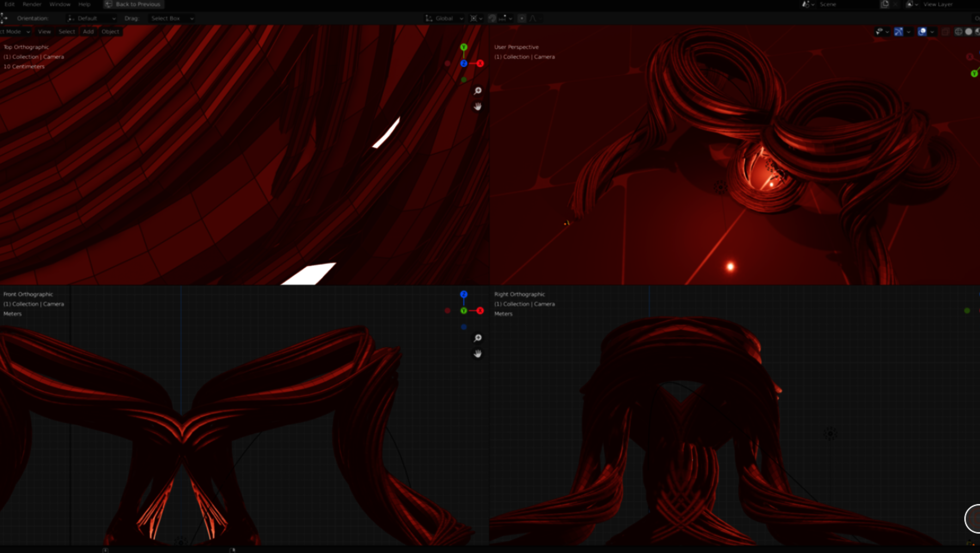Image resolution: width=980 pixels, height=553 pixels.
Task: Click the 'Front Orthographic' viewport label
Action: [x=28, y=294]
